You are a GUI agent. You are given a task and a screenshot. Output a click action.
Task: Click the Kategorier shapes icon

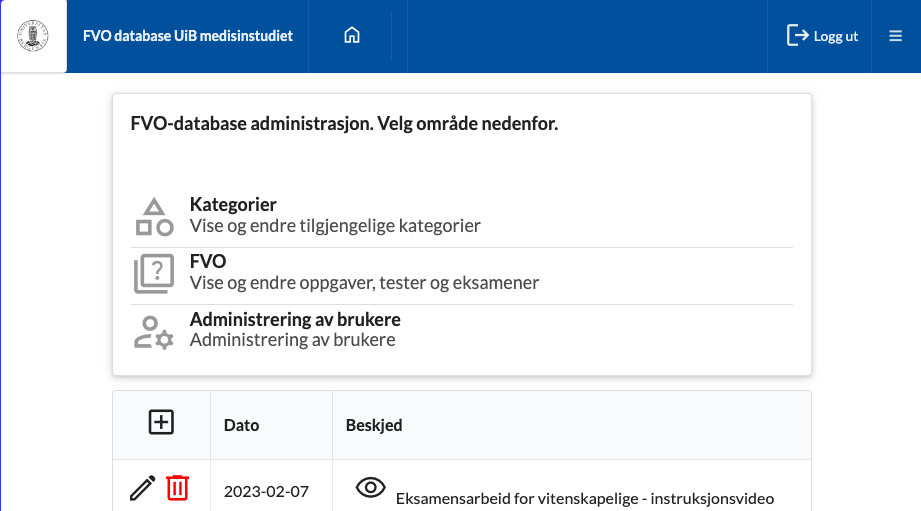154,217
